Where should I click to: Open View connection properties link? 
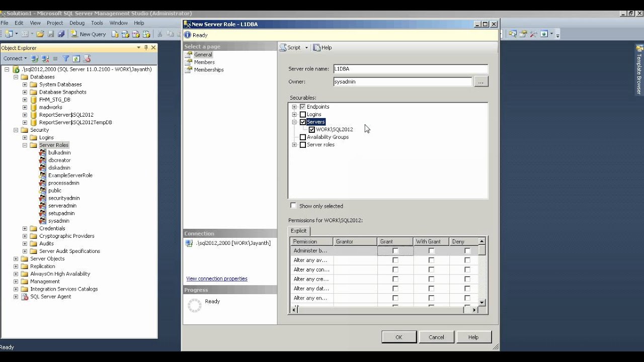pos(217,279)
